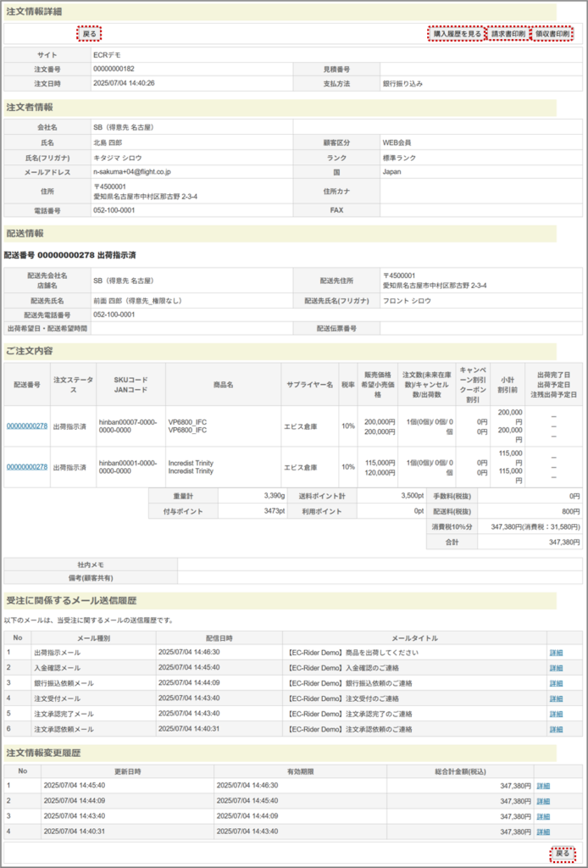Click the email address n-sakuma+04@flight.co.jp
This screenshot has height=868, width=588.
131,172
